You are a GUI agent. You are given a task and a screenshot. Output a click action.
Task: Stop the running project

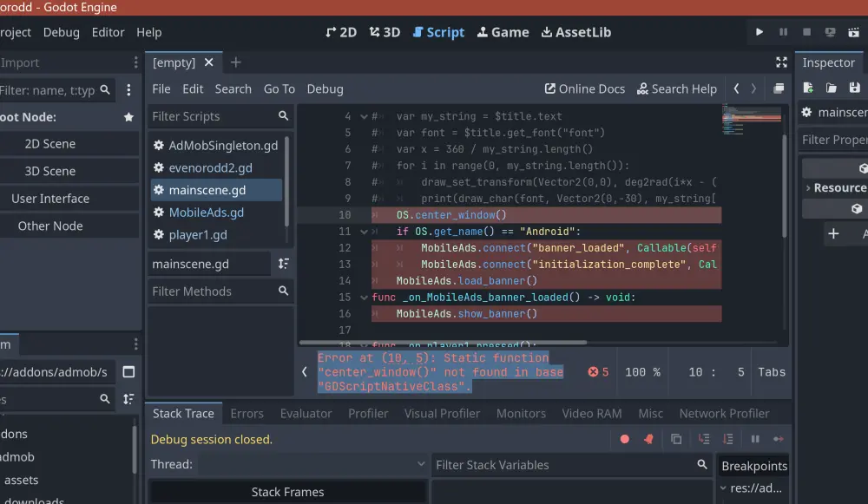pyautogui.click(x=806, y=32)
